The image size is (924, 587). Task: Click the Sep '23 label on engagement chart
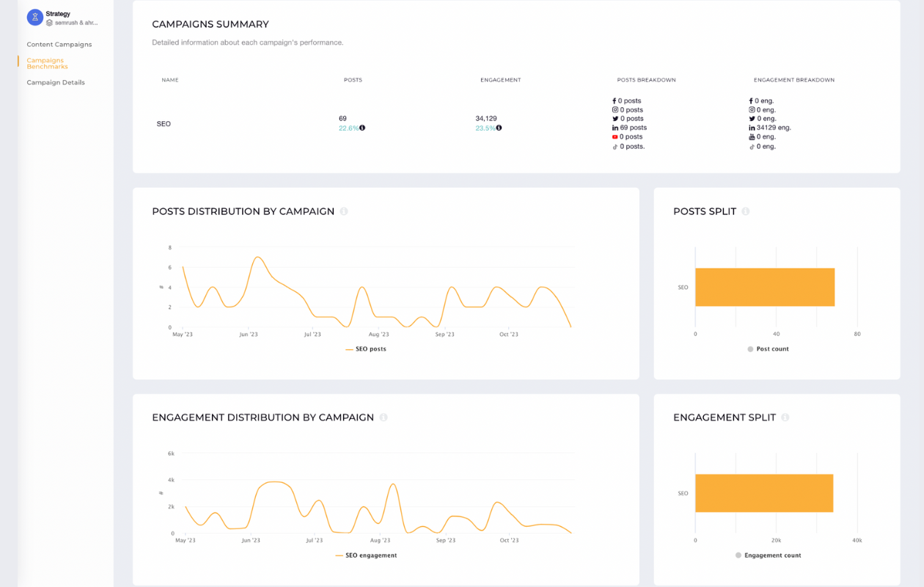pyautogui.click(x=446, y=541)
